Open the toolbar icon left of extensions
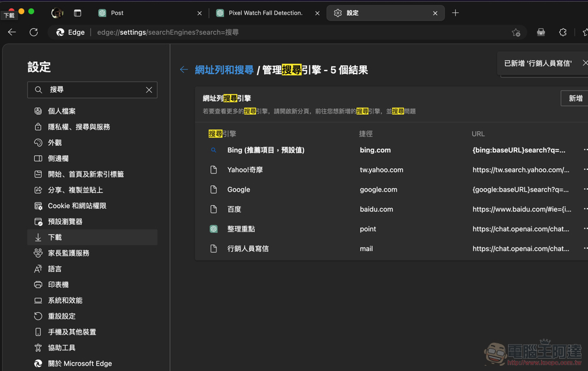Image resolution: width=588 pixels, height=371 pixels. pyautogui.click(x=541, y=32)
